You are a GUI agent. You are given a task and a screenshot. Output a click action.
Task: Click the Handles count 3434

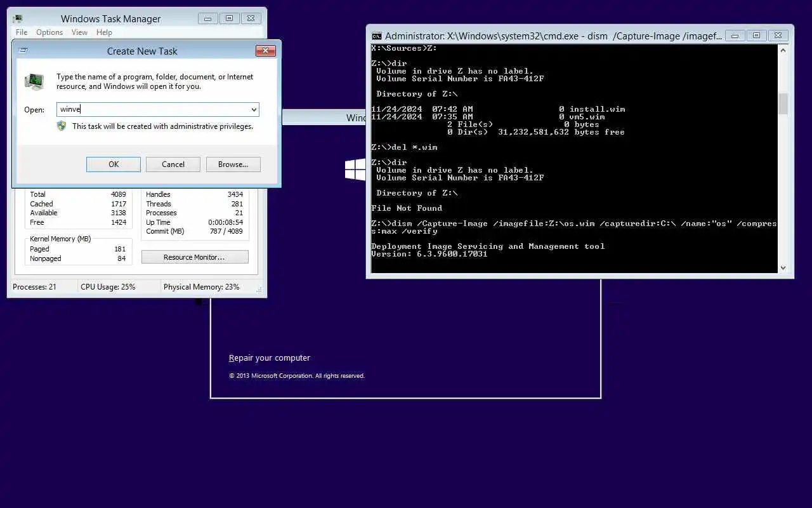click(x=235, y=194)
